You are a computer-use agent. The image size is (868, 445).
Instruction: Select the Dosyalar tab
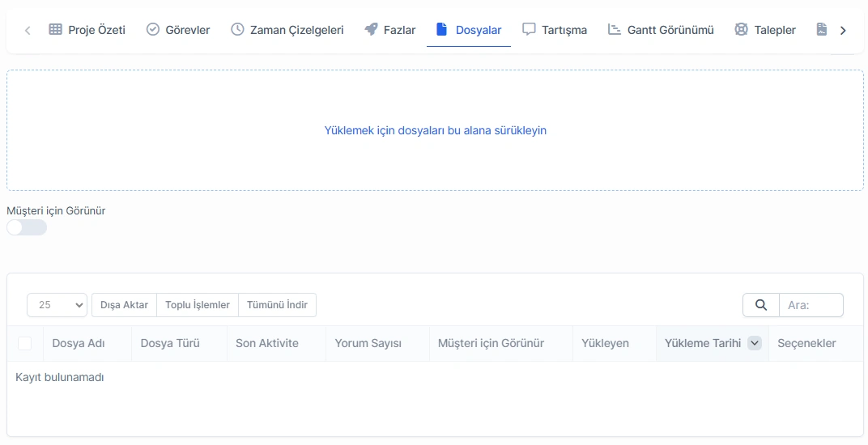(x=469, y=30)
